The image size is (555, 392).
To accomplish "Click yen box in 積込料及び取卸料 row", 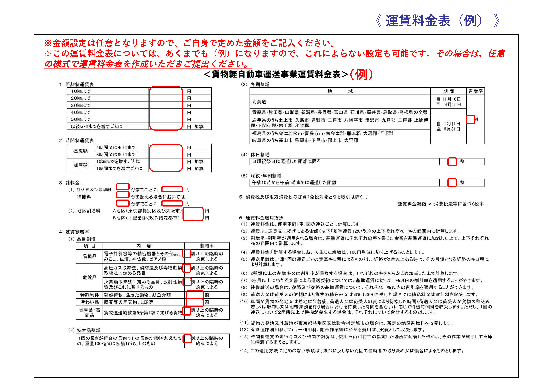I will [x=172, y=189].
